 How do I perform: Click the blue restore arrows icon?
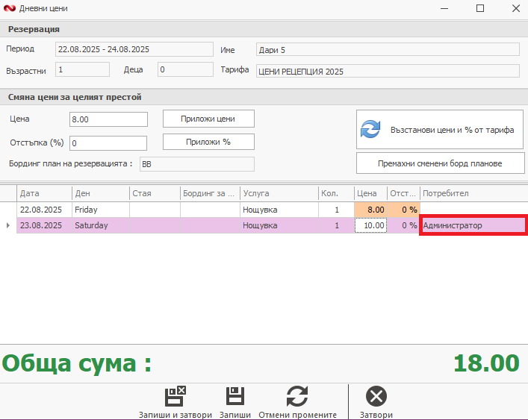click(x=370, y=129)
